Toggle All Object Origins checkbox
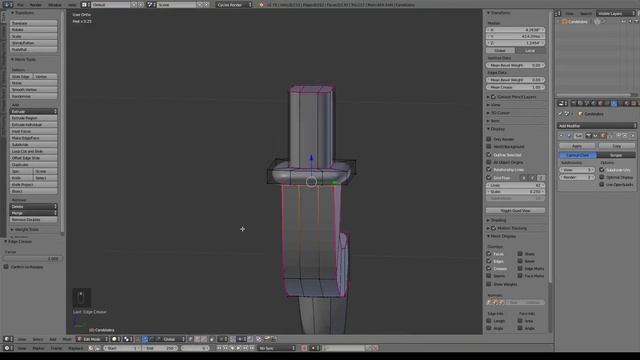This screenshot has width=640, height=360. point(489,162)
